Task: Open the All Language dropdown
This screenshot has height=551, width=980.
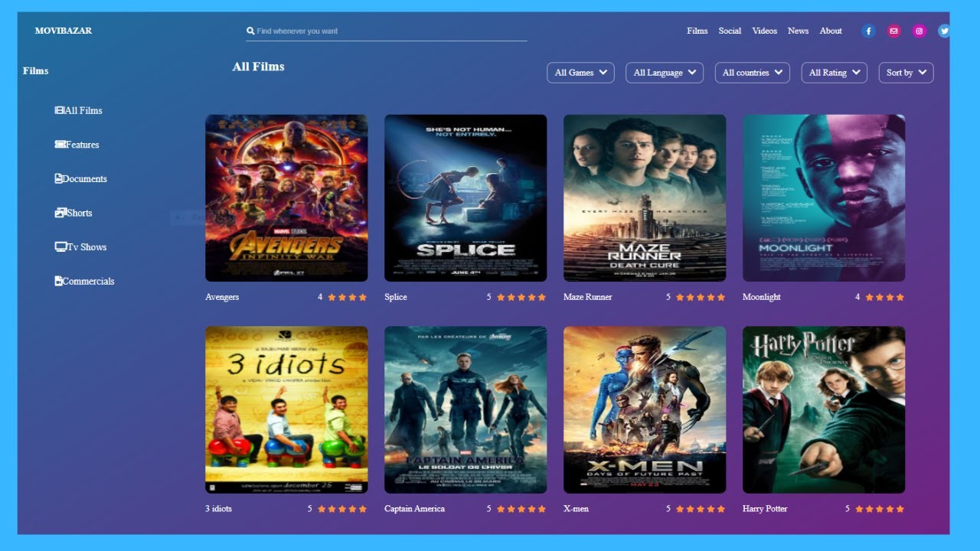Action: click(665, 73)
